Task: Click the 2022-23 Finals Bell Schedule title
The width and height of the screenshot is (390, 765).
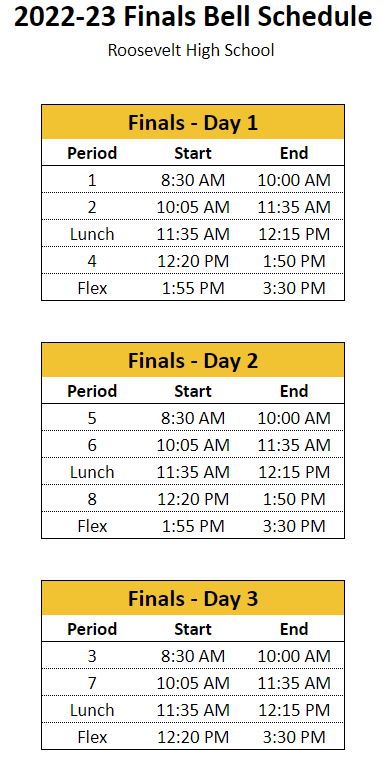Action: point(193,18)
